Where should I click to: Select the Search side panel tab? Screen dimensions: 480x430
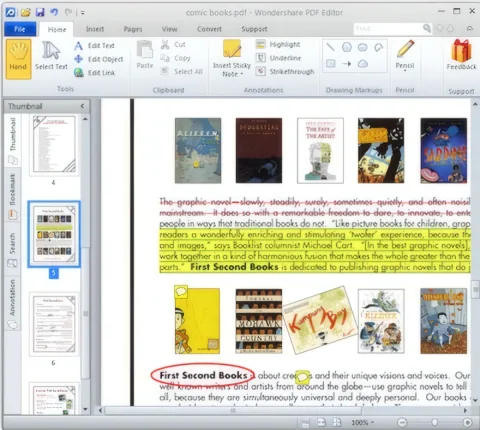click(x=13, y=250)
